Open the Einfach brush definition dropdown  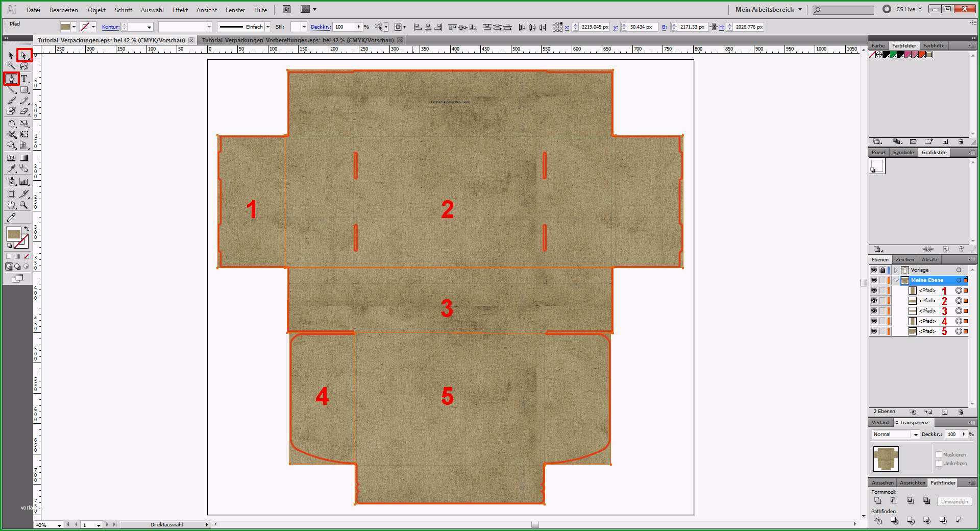pyautogui.click(x=268, y=27)
